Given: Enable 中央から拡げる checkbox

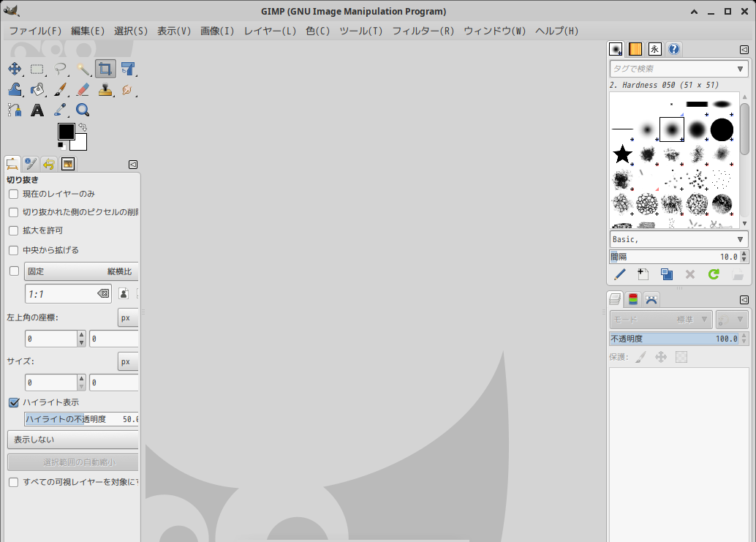Looking at the screenshot, I should click(x=13, y=250).
